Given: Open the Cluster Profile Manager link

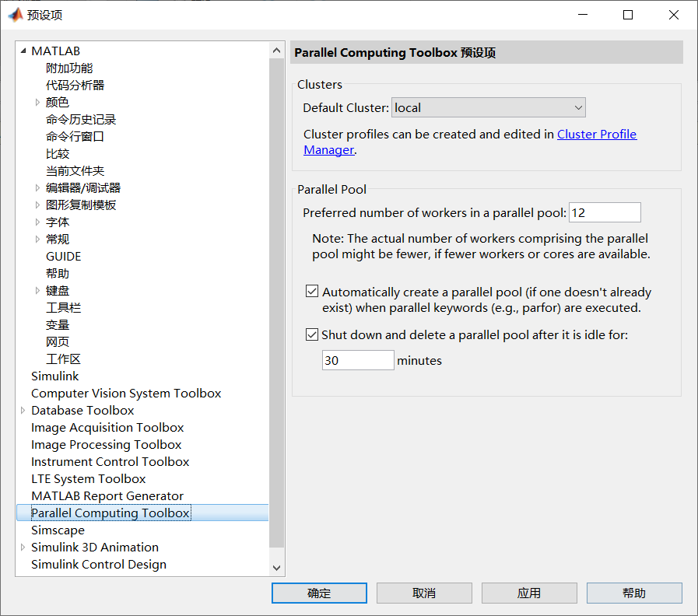Looking at the screenshot, I should coord(596,134).
